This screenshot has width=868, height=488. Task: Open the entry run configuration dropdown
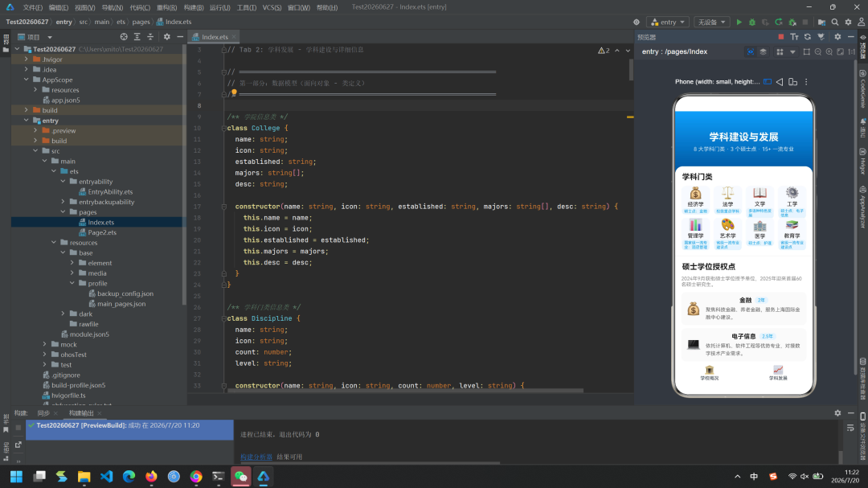pyautogui.click(x=668, y=23)
